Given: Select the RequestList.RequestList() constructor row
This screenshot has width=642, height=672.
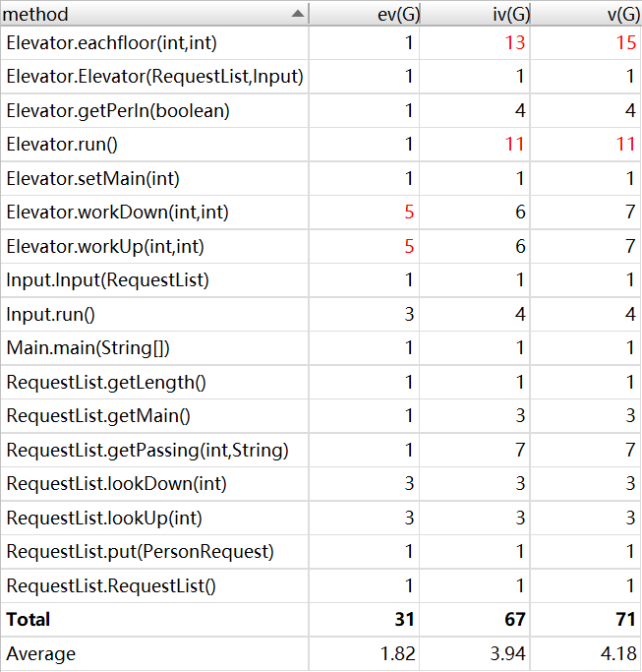Looking at the screenshot, I should (x=321, y=585).
